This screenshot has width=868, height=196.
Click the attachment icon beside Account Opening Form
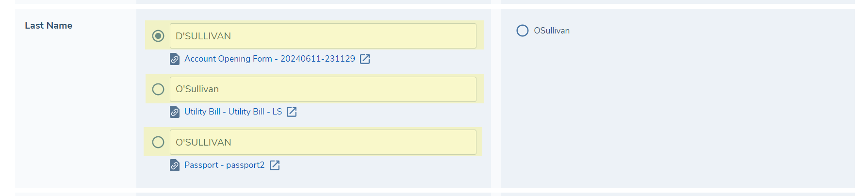click(175, 59)
